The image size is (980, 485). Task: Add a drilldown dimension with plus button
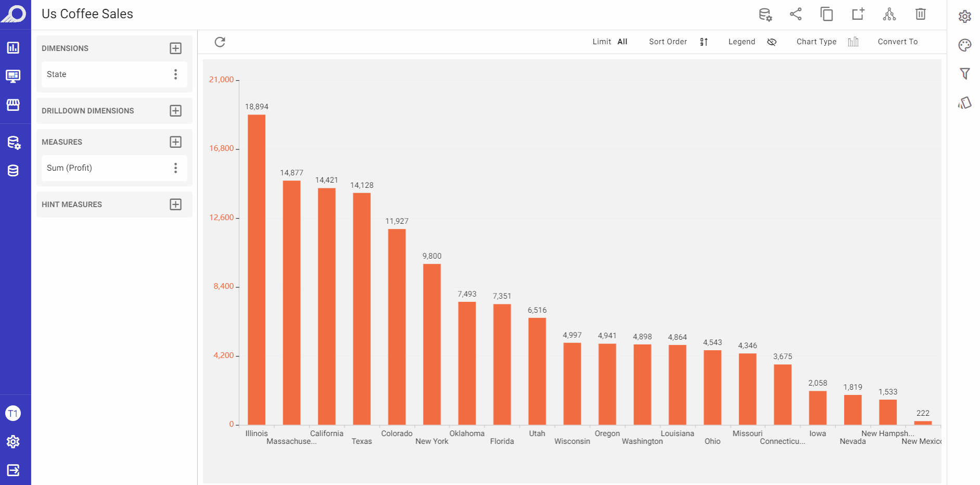[x=176, y=111]
